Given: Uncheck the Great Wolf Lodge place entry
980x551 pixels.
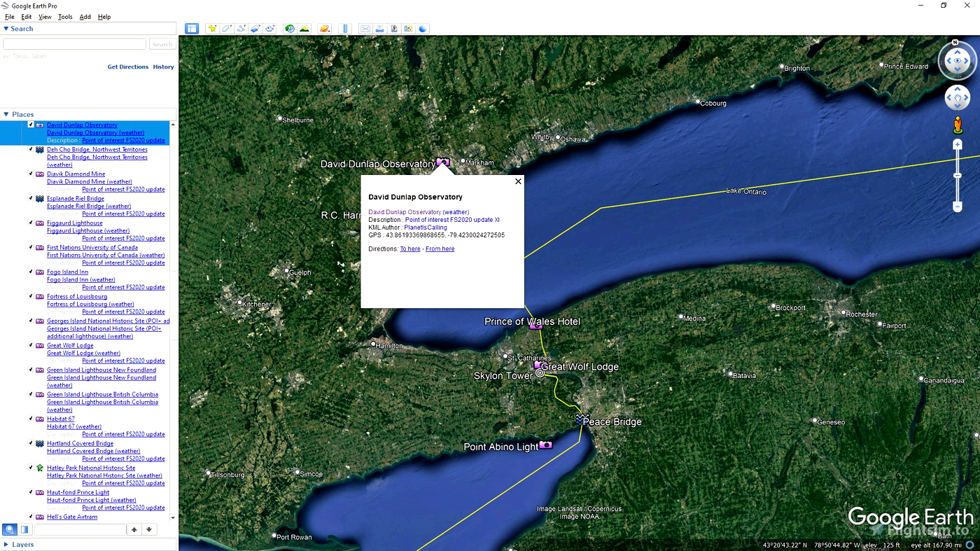Looking at the screenshot, I should (30, 345).
